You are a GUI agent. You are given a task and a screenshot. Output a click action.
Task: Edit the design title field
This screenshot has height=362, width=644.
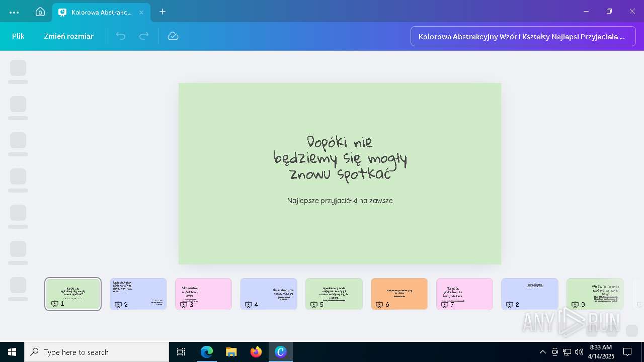(x=523, y=36)
